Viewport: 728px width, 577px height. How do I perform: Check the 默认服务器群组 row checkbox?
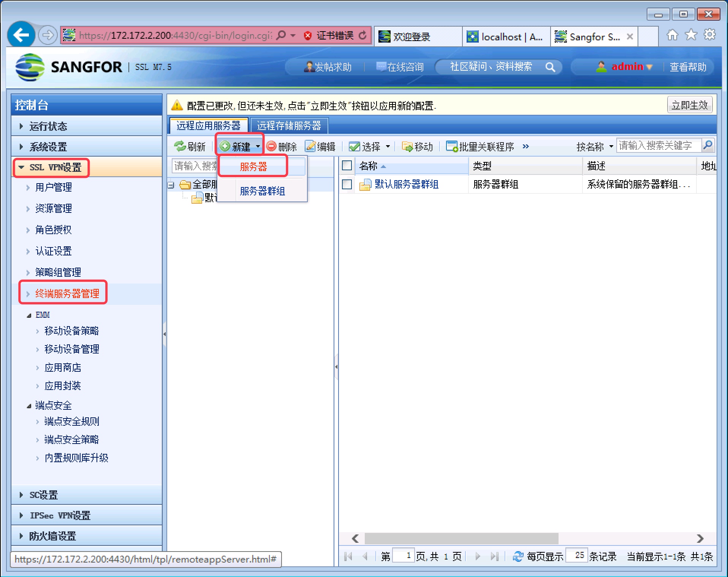(347, 184)
